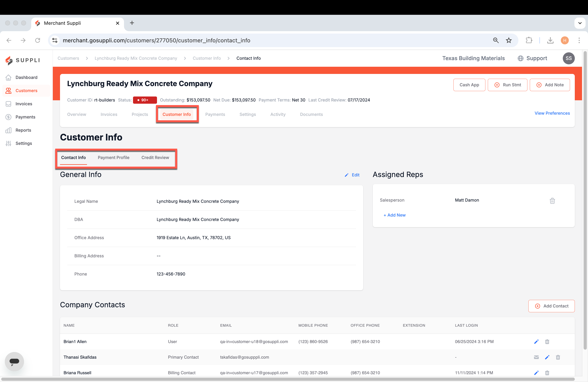Open customer Settings tab
This screenshot has height=382, width=588.
click(x=248, y=114)
